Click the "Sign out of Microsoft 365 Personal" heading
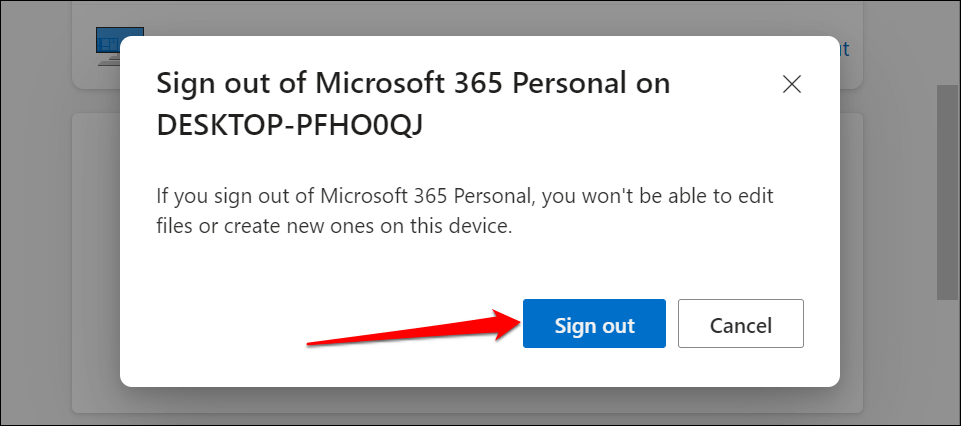Screen dimensions: 961x426 [413, 83]
